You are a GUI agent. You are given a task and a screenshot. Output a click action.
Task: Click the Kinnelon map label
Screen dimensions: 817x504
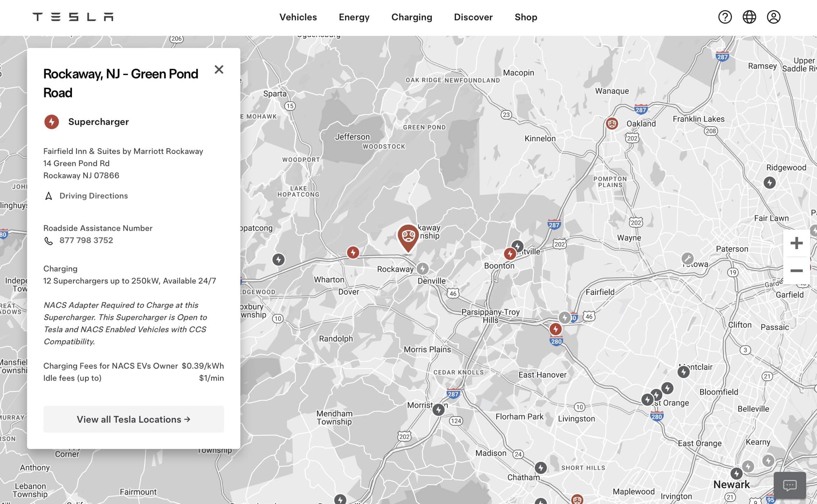tap(540, 138)
